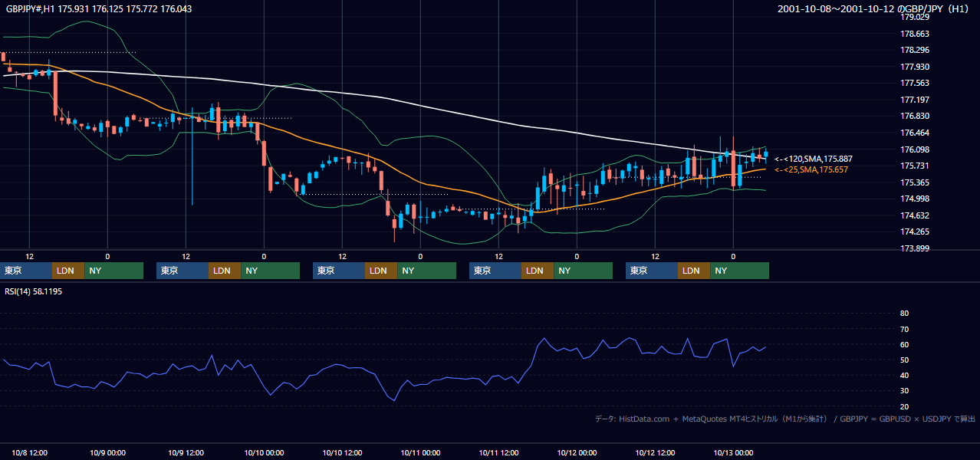The height and width of the screenshot is (460, 980).
Task: Click the RSI scale level 50
Action: coord(904,360)
